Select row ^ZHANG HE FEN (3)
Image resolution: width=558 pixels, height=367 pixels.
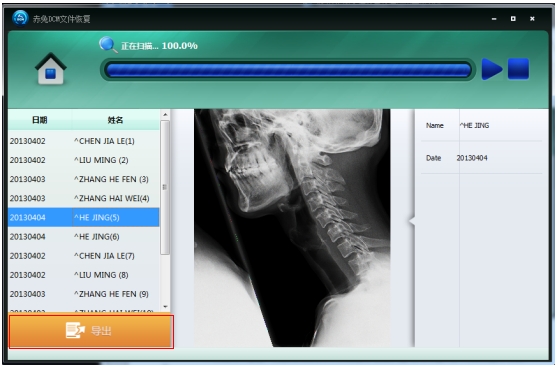tap(84, 179)
